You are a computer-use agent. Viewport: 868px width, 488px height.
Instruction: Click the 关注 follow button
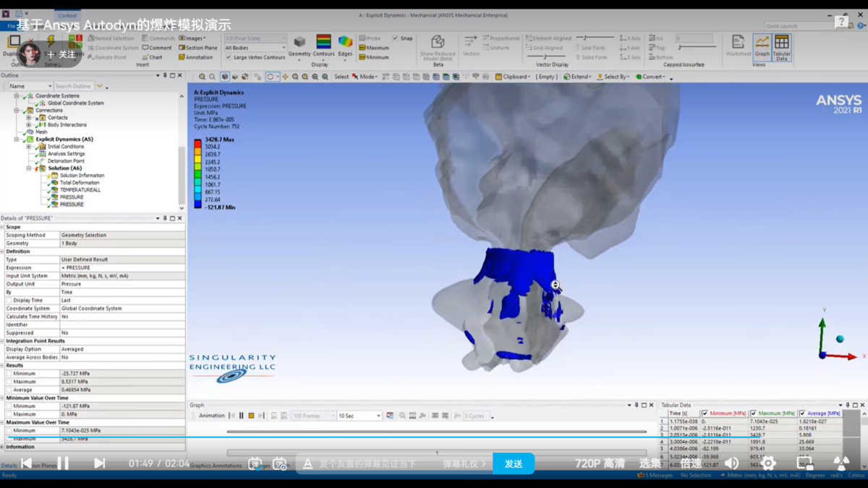click(x=61, y=54)
